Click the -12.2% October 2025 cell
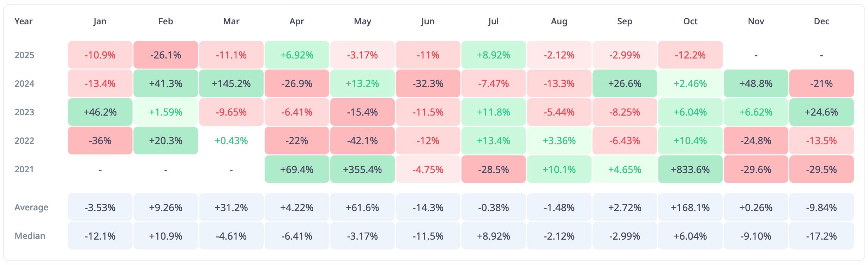 coord(690,55)
